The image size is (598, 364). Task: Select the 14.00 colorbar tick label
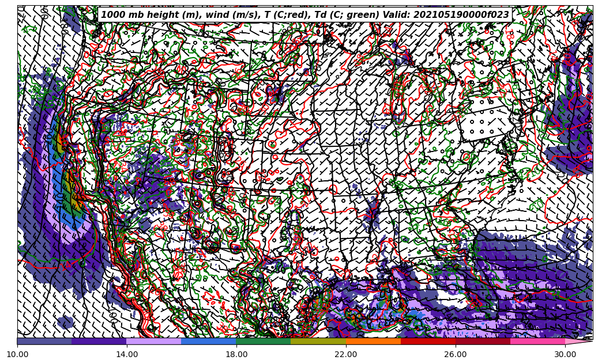(x=127, y=355)
